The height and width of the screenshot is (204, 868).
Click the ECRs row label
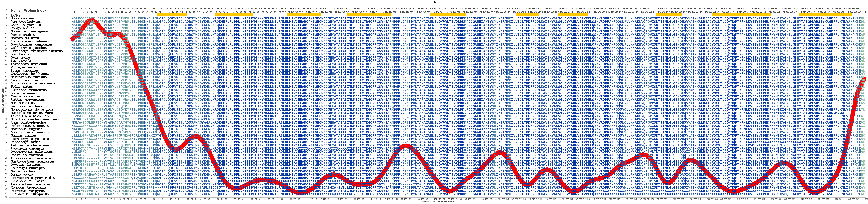(x=15, y=15)
